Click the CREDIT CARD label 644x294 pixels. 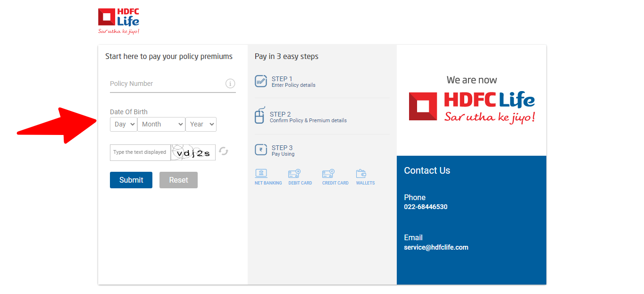[x=335, y=183]
